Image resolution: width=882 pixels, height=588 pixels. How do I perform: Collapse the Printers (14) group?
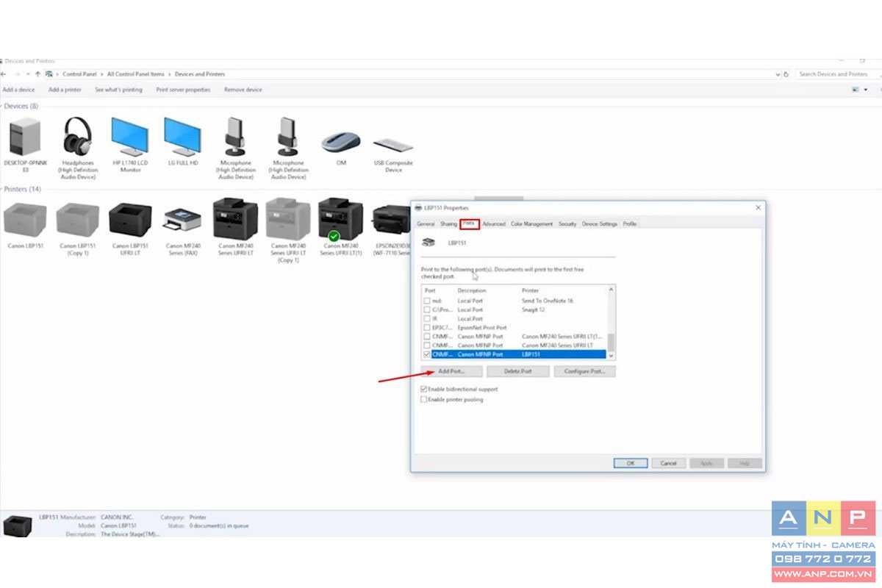pyautogui.click(x=2, y=189)
